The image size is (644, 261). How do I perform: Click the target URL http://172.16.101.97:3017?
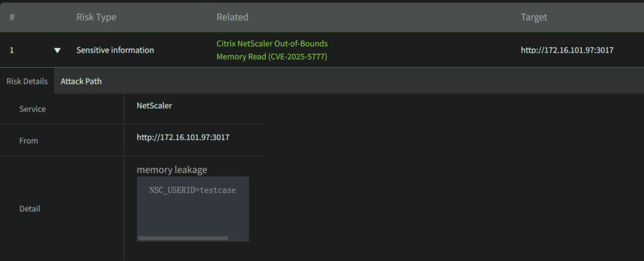(566, 50)
